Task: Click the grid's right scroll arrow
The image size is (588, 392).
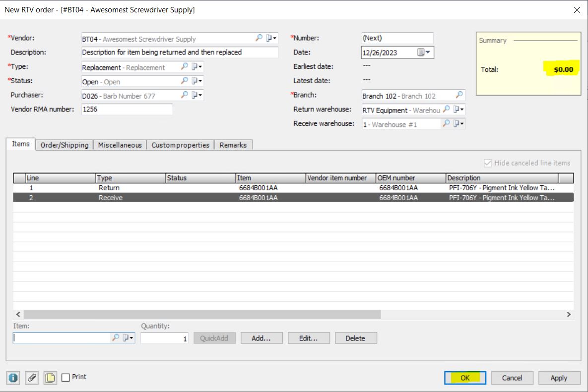Action: [569, 314]
